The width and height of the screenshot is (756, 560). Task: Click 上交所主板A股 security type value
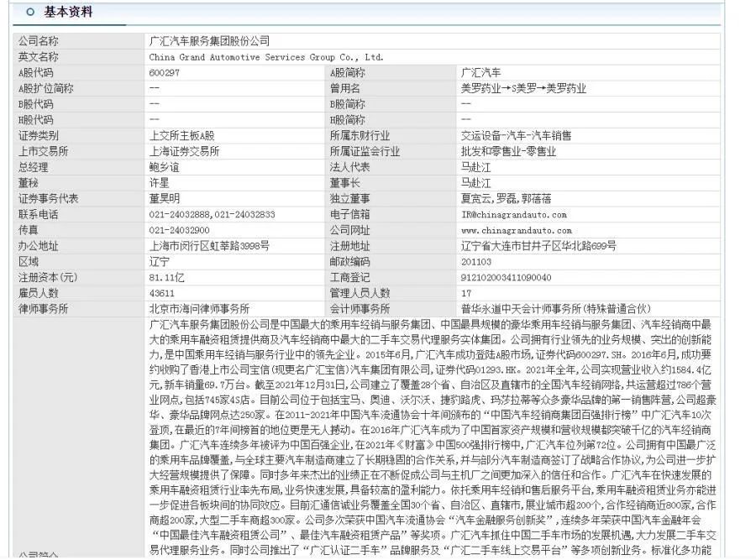point(181,136)
